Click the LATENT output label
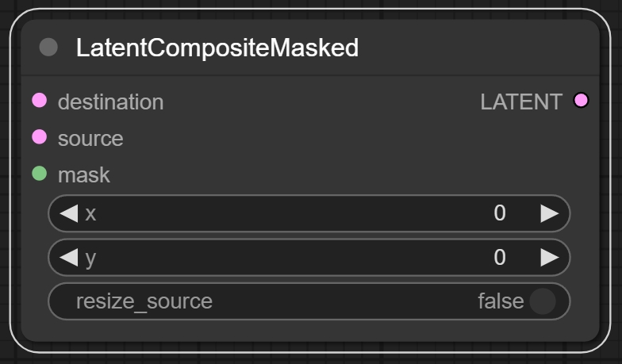The height and width of the screenshot is (364, 622). [x=521, y=102]
